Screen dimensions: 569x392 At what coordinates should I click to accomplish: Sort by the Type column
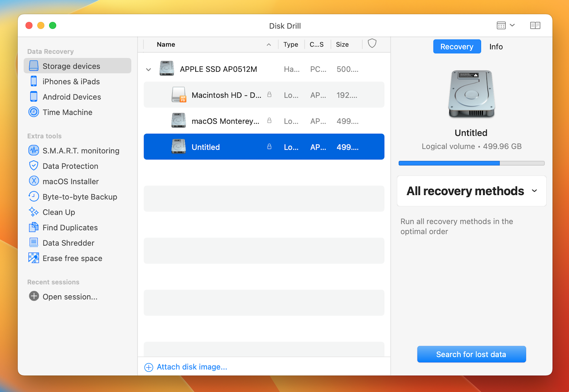point(291,44)
